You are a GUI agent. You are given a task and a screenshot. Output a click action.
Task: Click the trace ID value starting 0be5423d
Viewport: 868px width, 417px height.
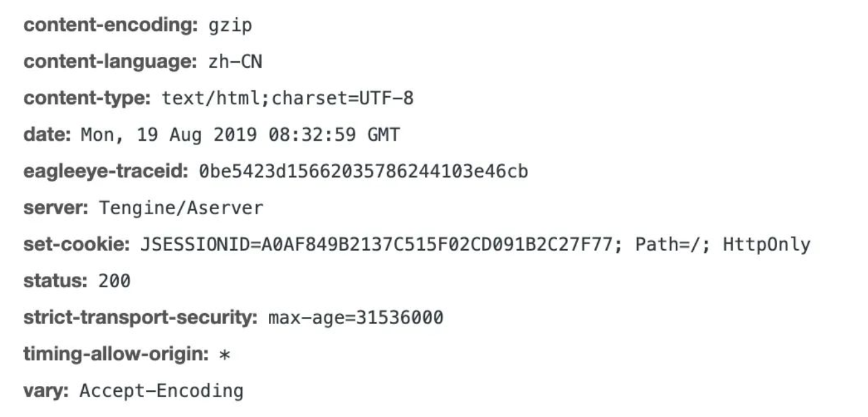tap(363, 172)
